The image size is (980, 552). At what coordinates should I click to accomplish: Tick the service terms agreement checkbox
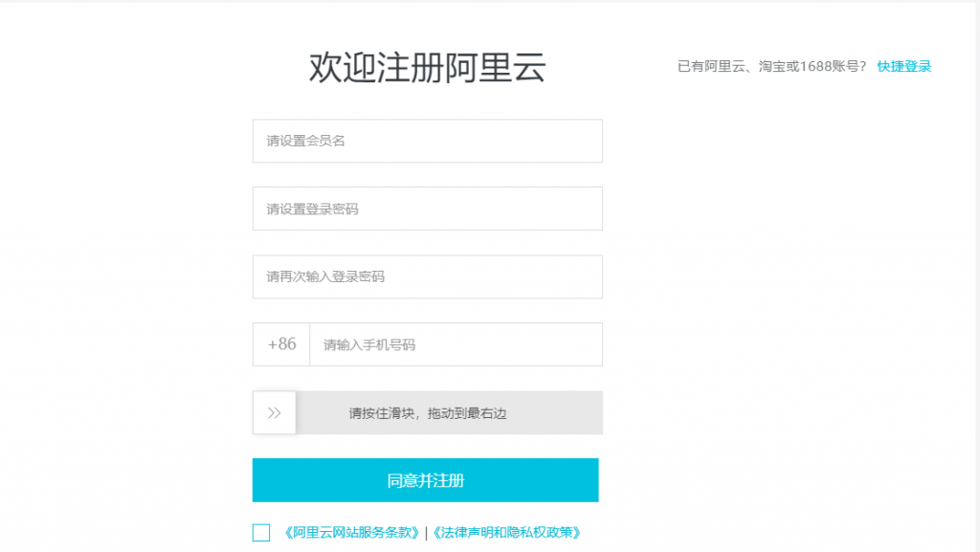261,533
